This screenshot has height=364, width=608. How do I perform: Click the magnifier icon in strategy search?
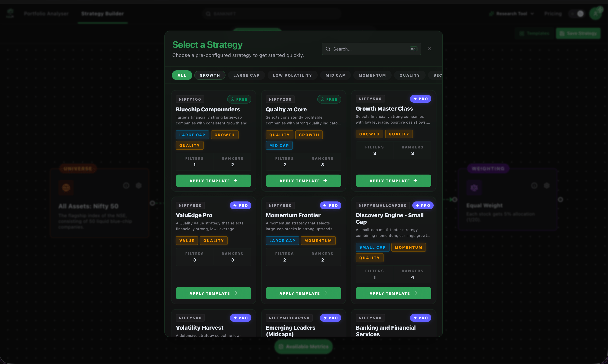[x=328, y=49]
